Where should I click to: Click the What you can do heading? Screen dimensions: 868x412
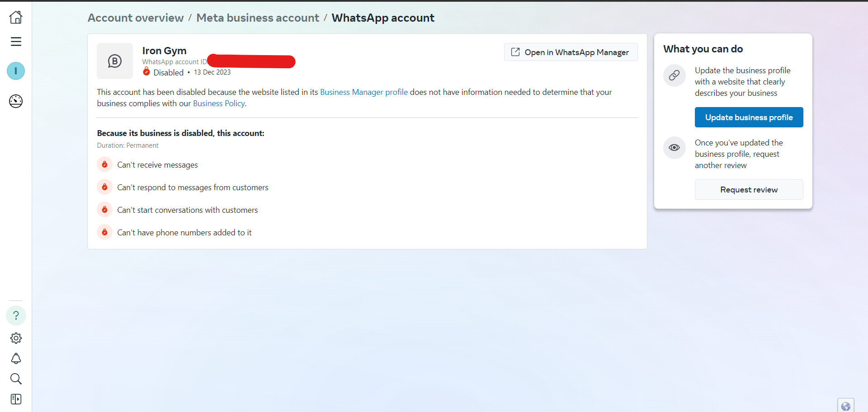703,49
